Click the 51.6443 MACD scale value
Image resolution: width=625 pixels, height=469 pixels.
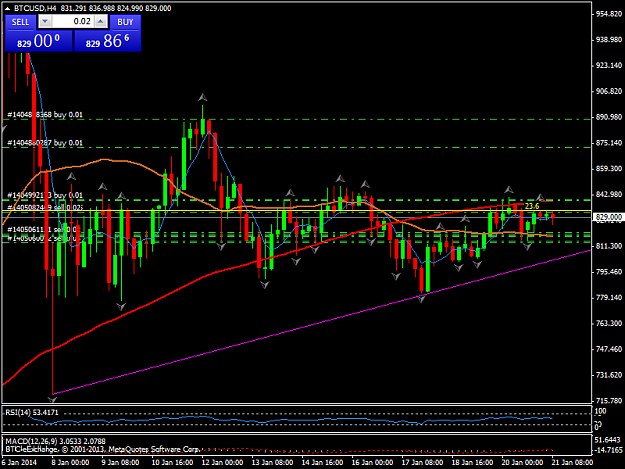pos(607,440)
